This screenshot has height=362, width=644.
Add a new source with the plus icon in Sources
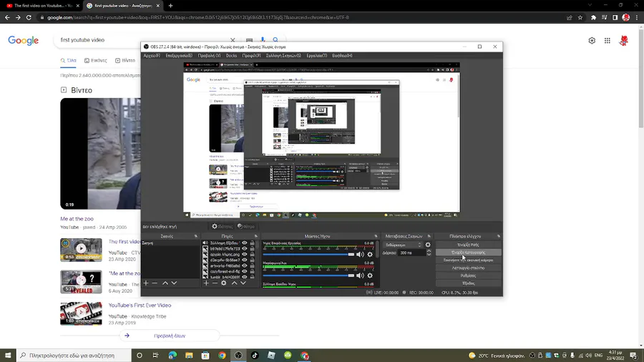coord(206,283)
